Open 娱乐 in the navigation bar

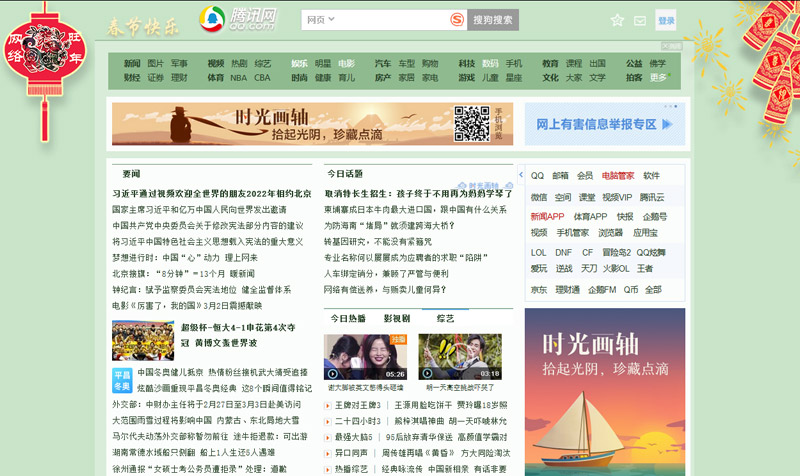[299, 63]
